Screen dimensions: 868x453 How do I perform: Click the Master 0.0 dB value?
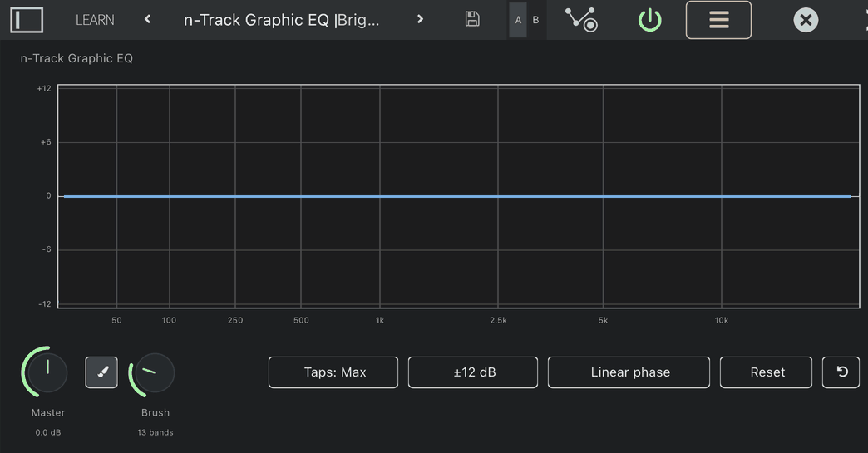click(48, 432)
